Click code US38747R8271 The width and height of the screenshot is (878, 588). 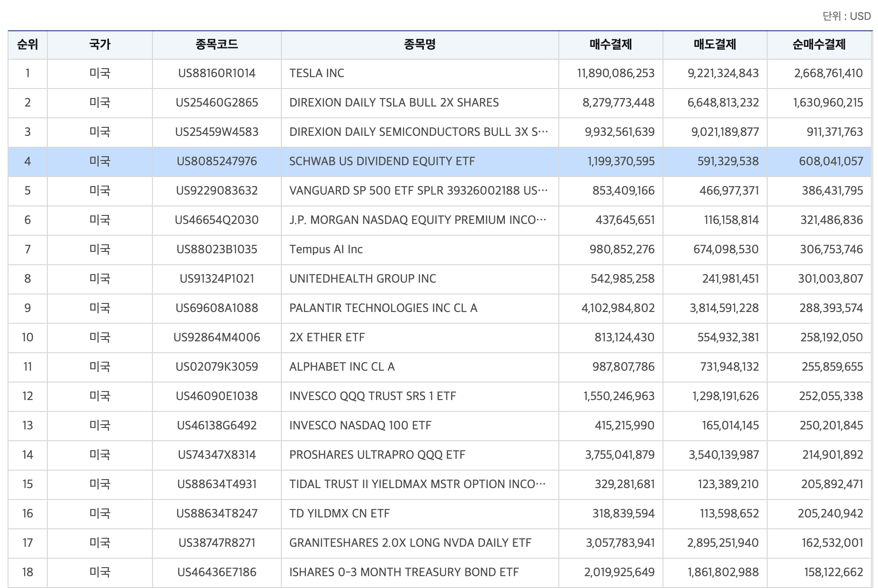pos(217,543)
